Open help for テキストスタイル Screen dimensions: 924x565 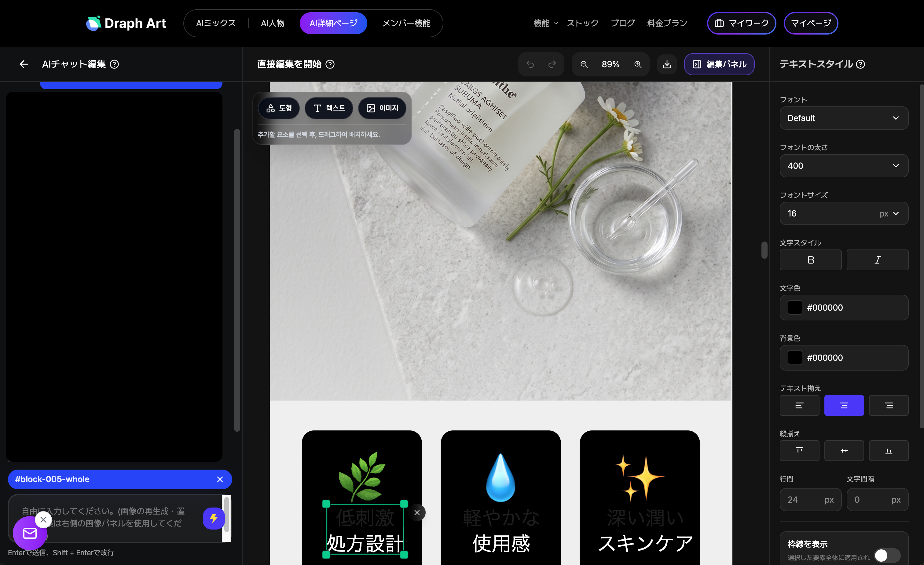(x=861, y=64)
